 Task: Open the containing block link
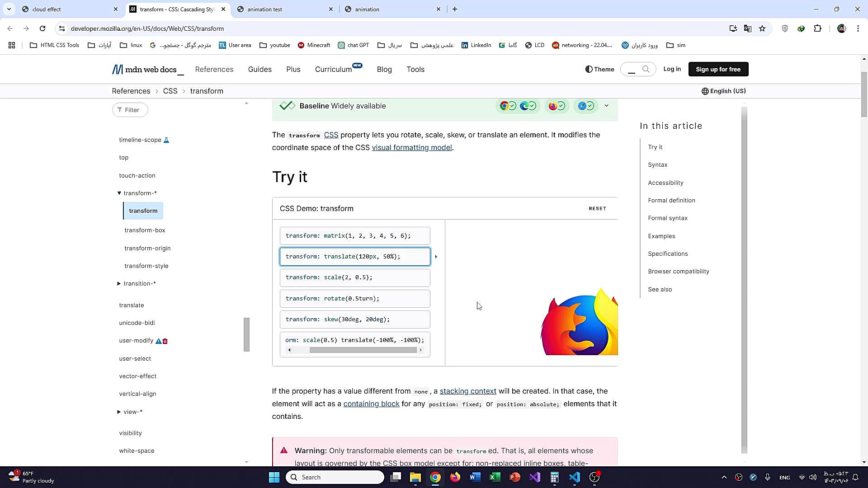(371, 404)
